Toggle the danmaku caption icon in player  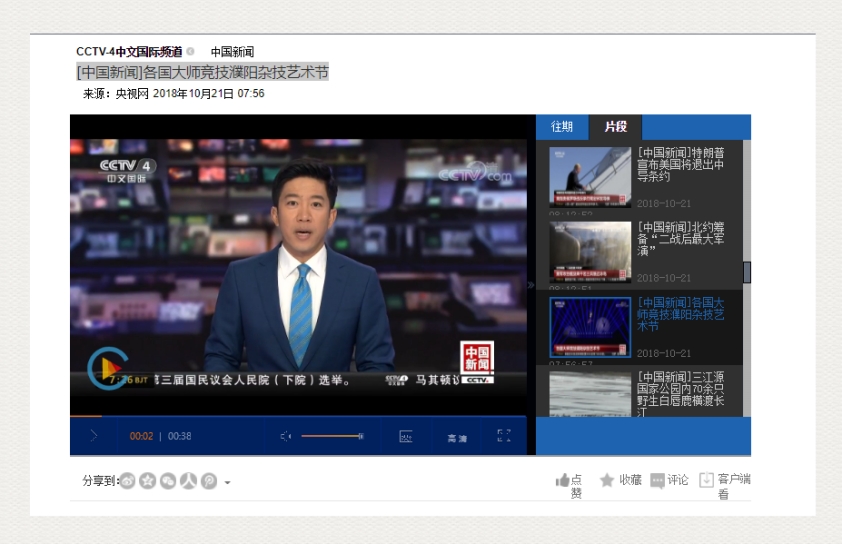405,436
